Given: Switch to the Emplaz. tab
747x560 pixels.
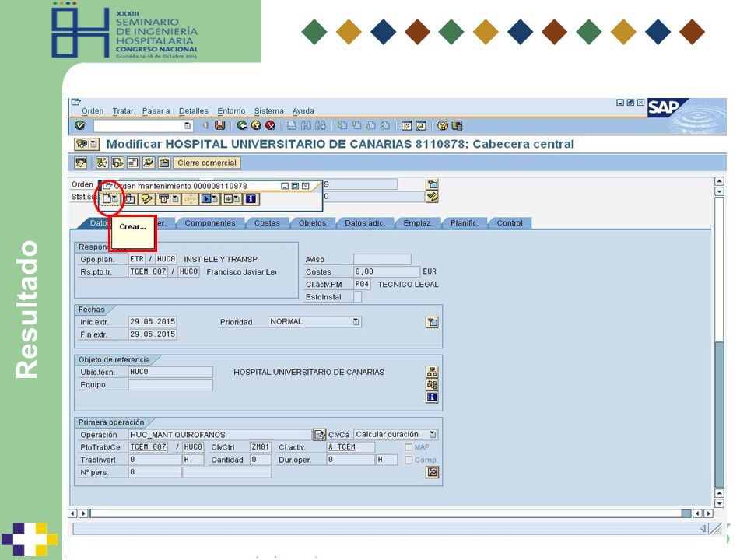Looking at the screenshot, I should 417,223.
